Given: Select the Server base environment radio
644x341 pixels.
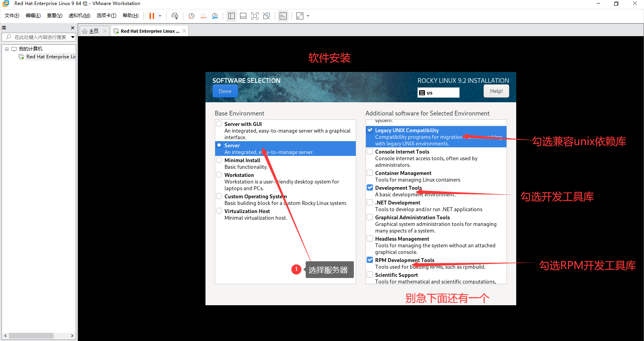Looking at the screenshot, I should 219,145.
